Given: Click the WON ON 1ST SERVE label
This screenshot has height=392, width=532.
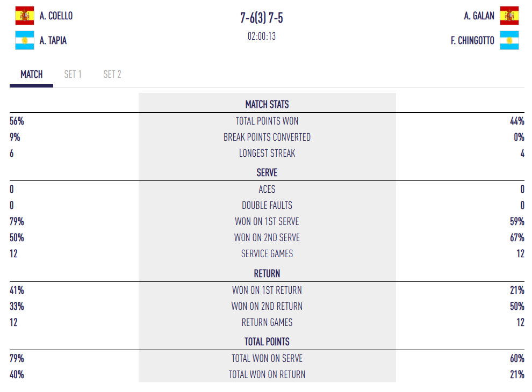Looking at the screenshot, I should tap(267, 222).
